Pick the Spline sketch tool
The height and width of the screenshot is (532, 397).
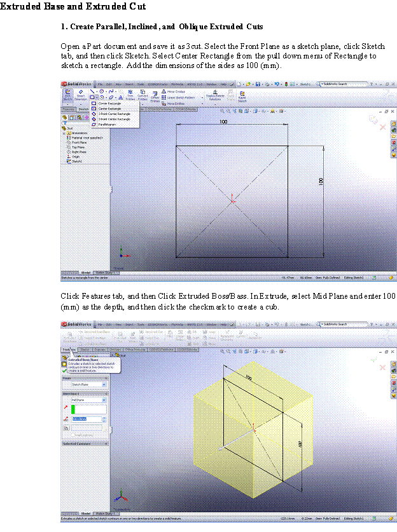[x=111, y=92]
